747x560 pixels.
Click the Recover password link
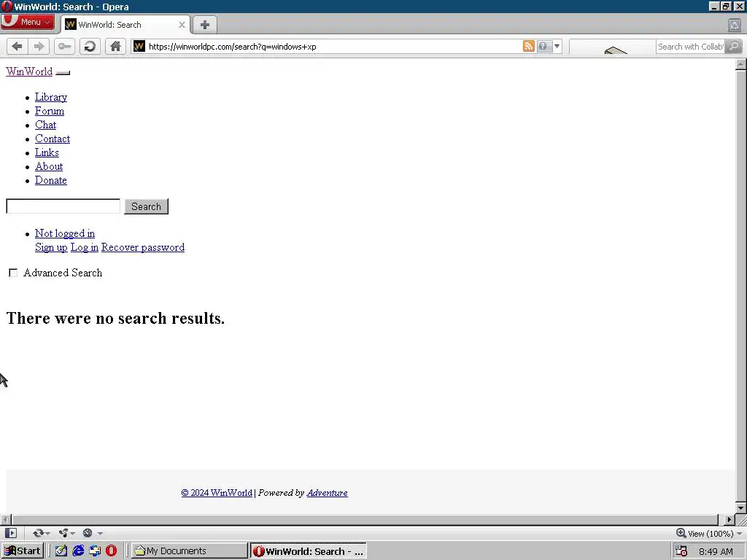pos(143,247)
